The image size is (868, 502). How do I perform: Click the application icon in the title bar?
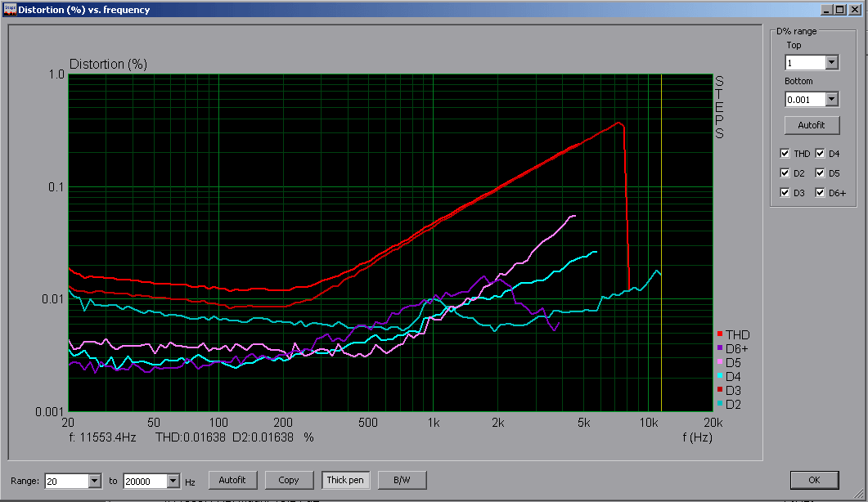[x=10, y=9]
